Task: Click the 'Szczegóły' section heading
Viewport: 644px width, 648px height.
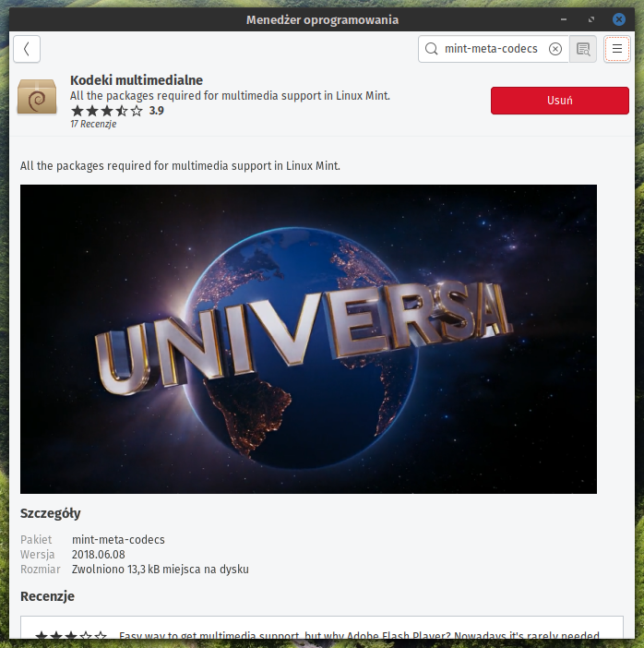Action: pyautogui.click(x=51, y=513)
